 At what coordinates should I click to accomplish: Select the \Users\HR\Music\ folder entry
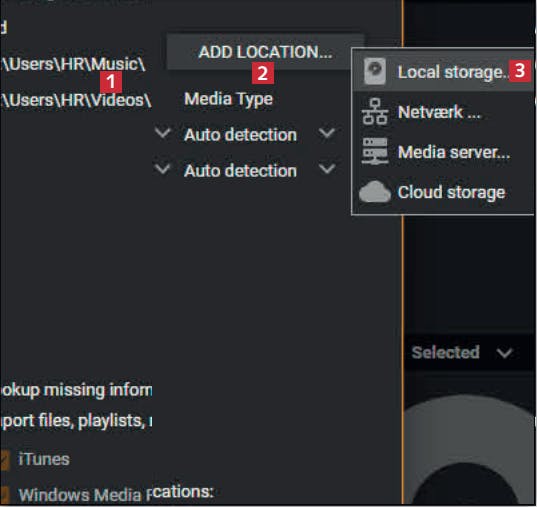coord(73,64)
